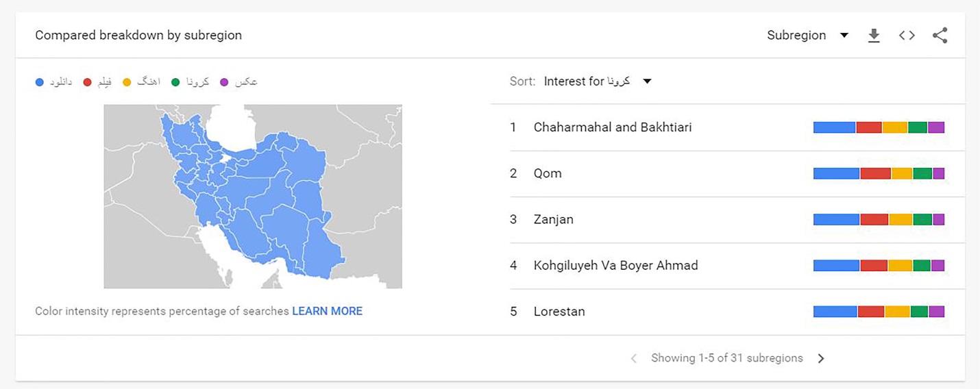Click the LEARN MORE link

click(x=327, y=311)
